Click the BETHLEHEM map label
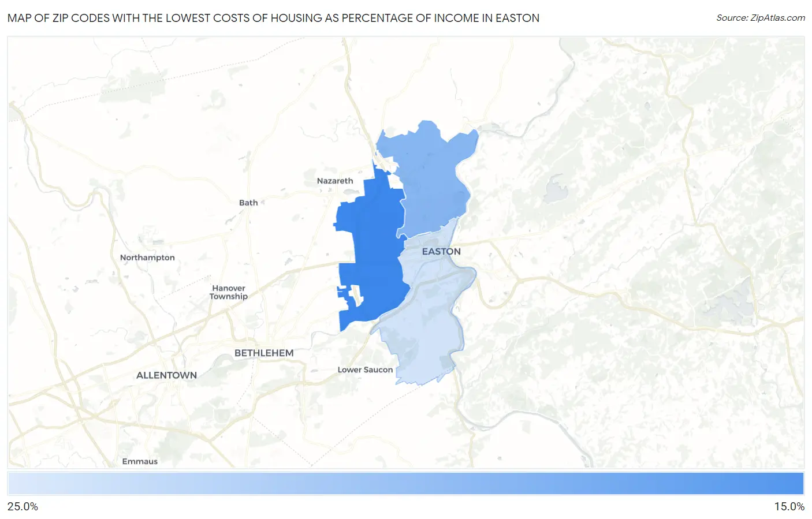Image resolution: width=812 pixels, height=519 pixels. coord(264,353)
